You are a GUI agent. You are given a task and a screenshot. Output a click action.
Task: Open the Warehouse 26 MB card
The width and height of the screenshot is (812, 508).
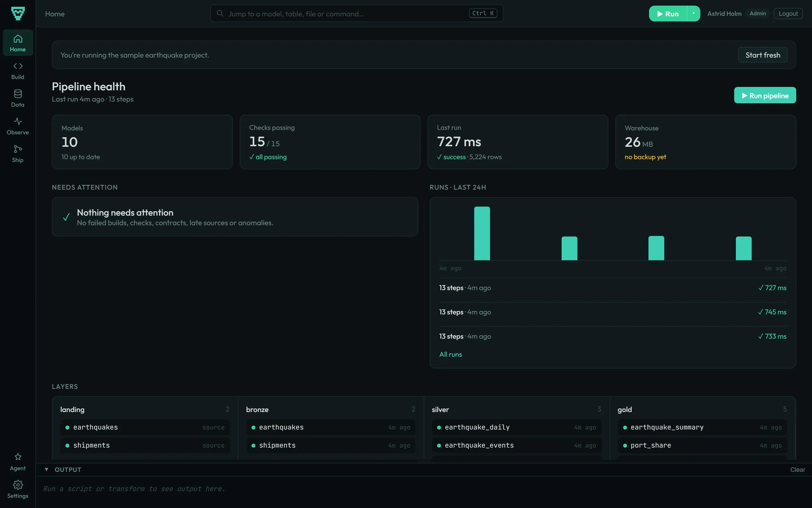point(706,142)
